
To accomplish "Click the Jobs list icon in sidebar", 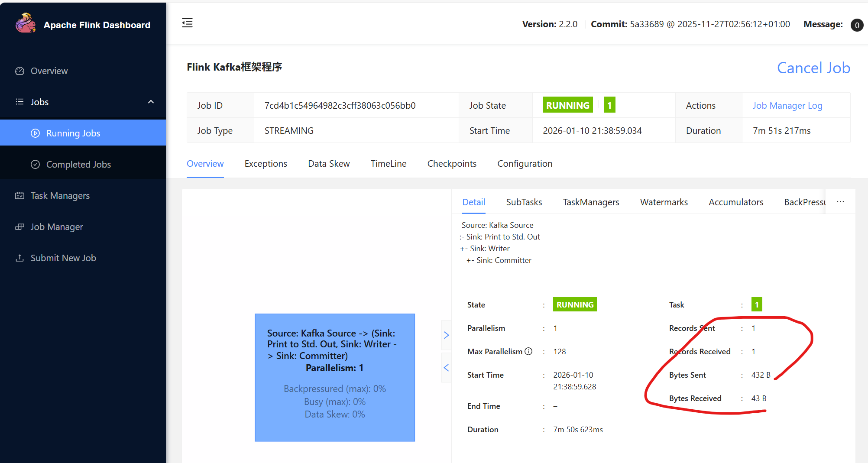I will click(19, 102).
